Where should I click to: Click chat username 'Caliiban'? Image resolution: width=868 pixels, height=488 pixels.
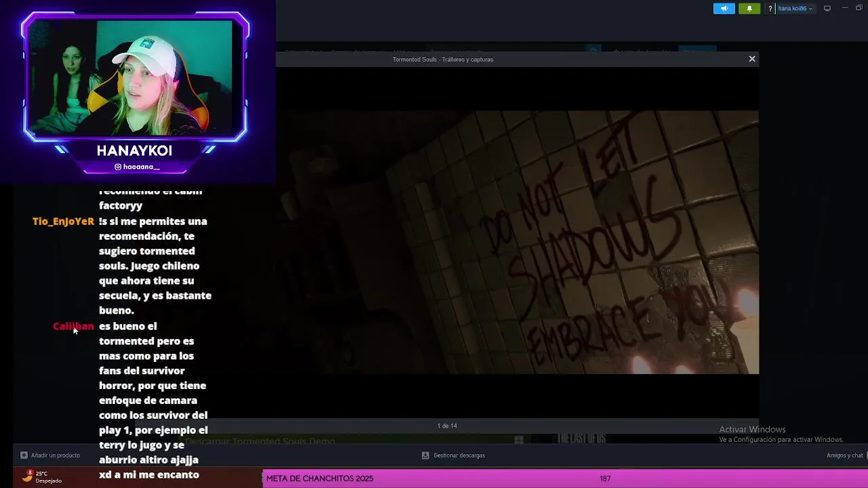(x=73, y=326)
